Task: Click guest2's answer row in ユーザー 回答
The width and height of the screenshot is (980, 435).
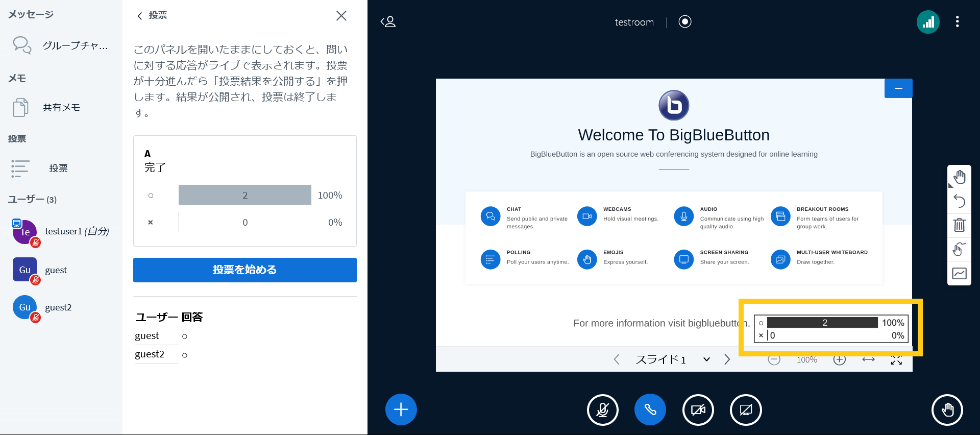Action: (x=161, y=354)
